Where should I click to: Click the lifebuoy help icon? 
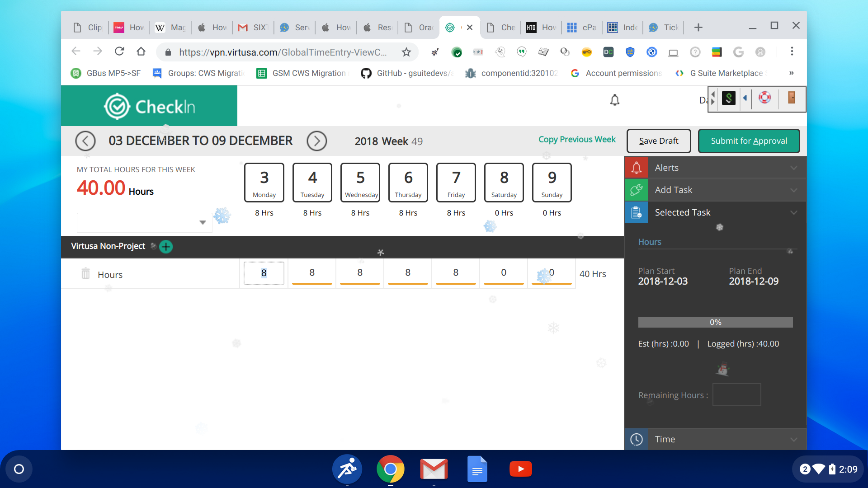[x=764, y=98]
